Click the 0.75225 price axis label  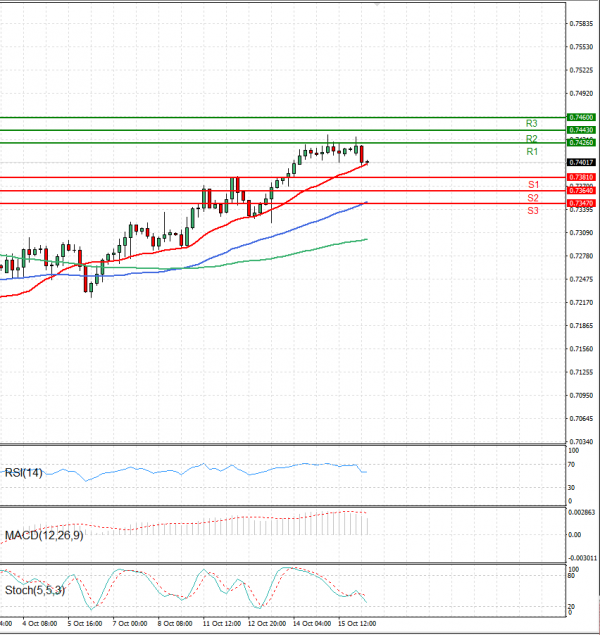pos(581,70)
